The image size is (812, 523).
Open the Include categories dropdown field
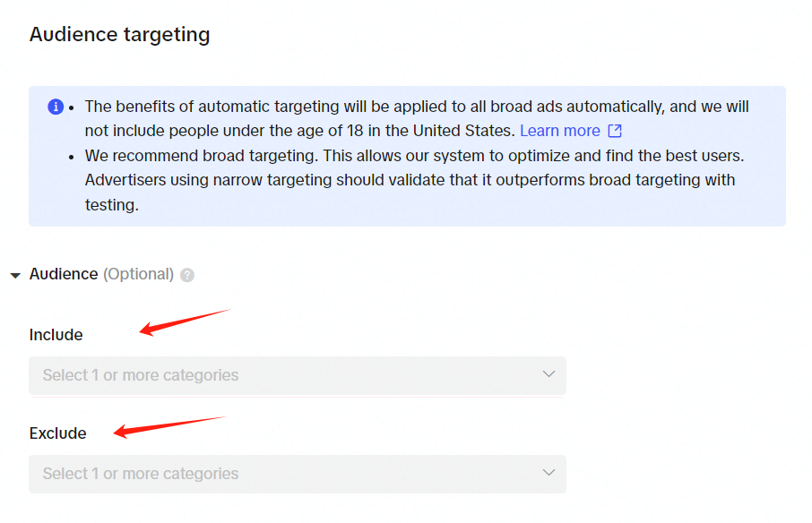[298, 375]
